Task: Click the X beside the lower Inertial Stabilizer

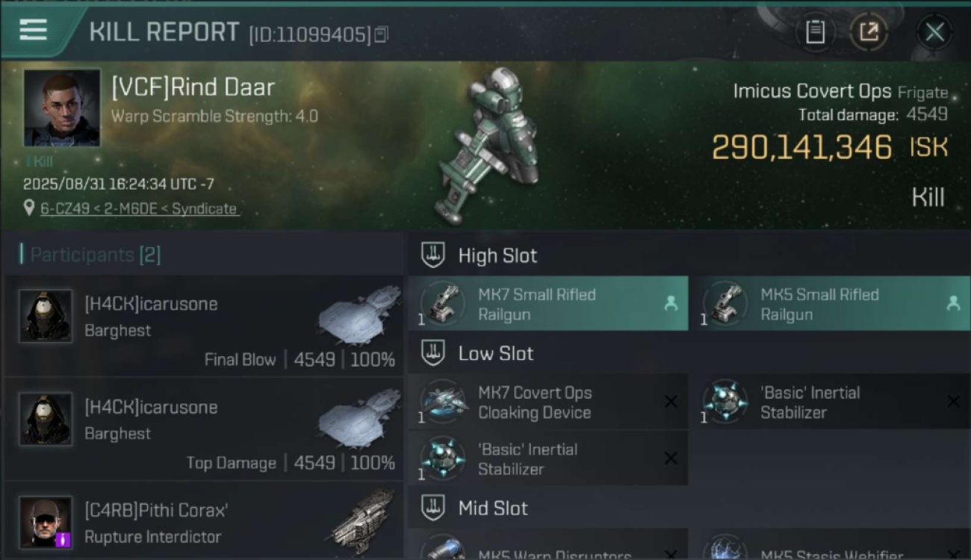Action: pos(671,458)
